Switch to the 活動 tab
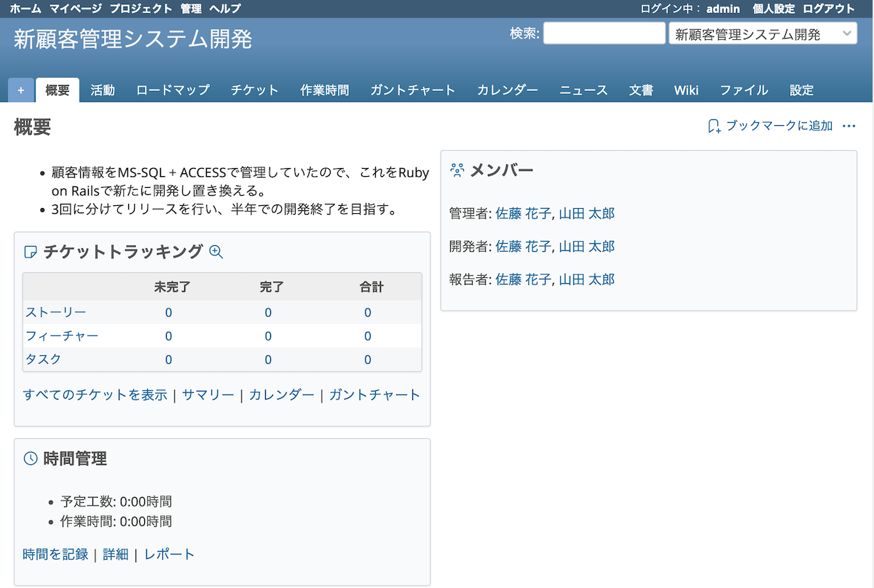The width and height of the screenshot is (874, 588). click(101, 90)
